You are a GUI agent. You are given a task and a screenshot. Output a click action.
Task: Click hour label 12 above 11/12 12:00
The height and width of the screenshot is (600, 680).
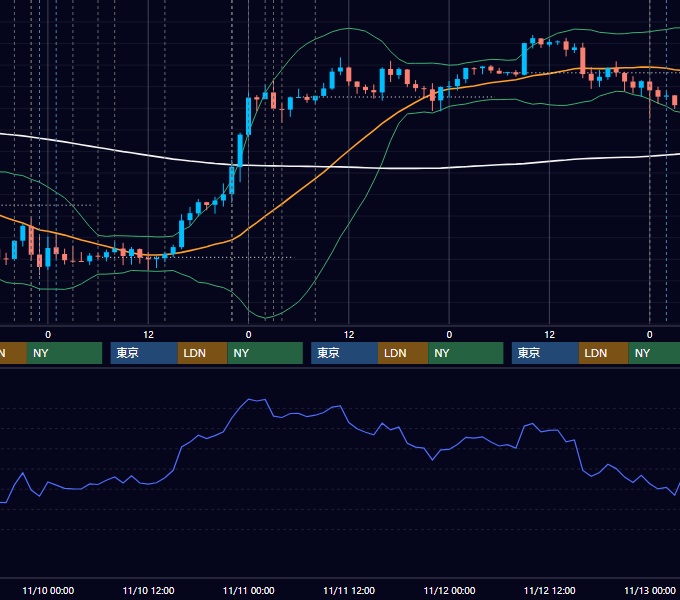549,335
